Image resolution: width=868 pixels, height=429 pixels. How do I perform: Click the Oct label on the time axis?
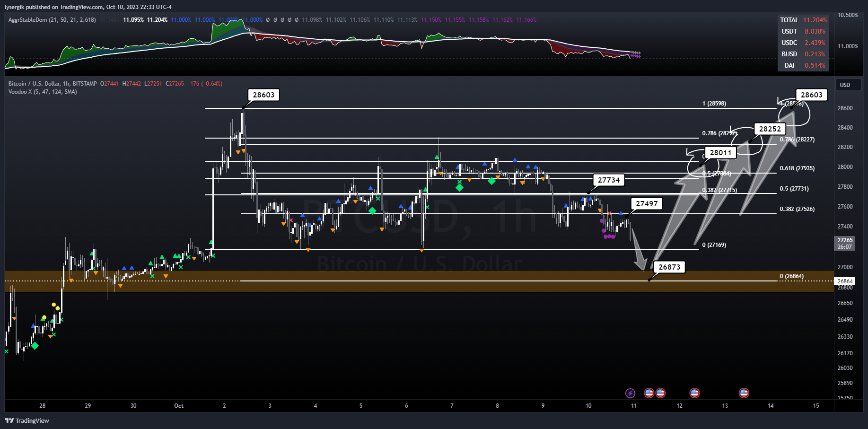pyautogui.click(x=179, y=406)
